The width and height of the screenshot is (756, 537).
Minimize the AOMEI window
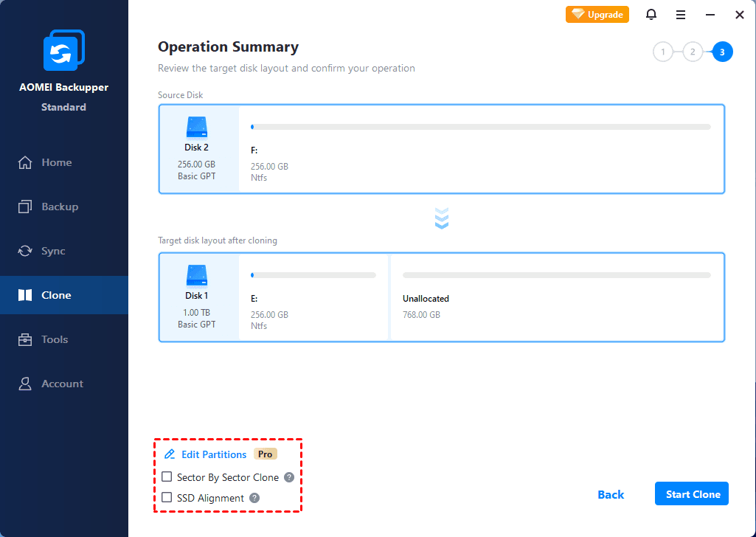click(x=710, y=15)
